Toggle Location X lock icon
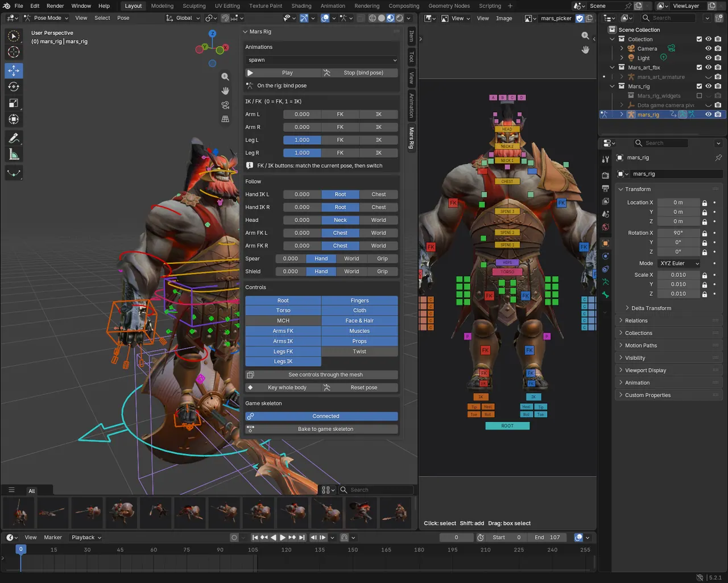Viewport: 728px width, 583px height. click(705, 202)
